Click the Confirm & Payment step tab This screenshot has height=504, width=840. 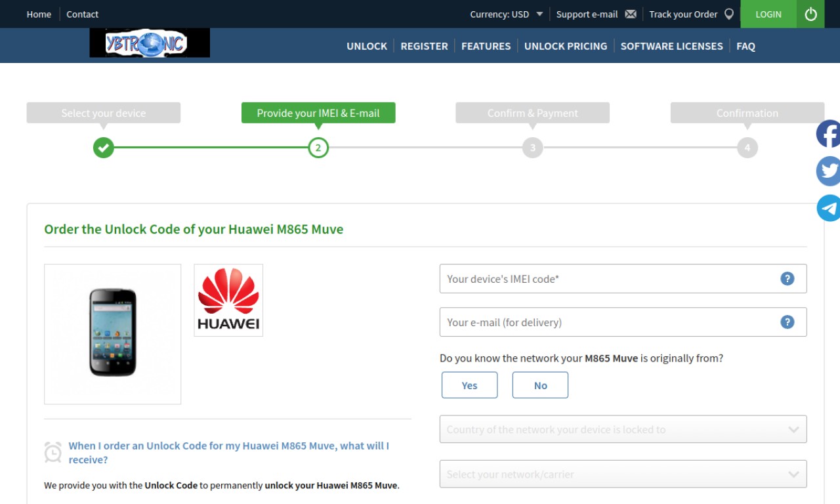[x=533, y=113]
